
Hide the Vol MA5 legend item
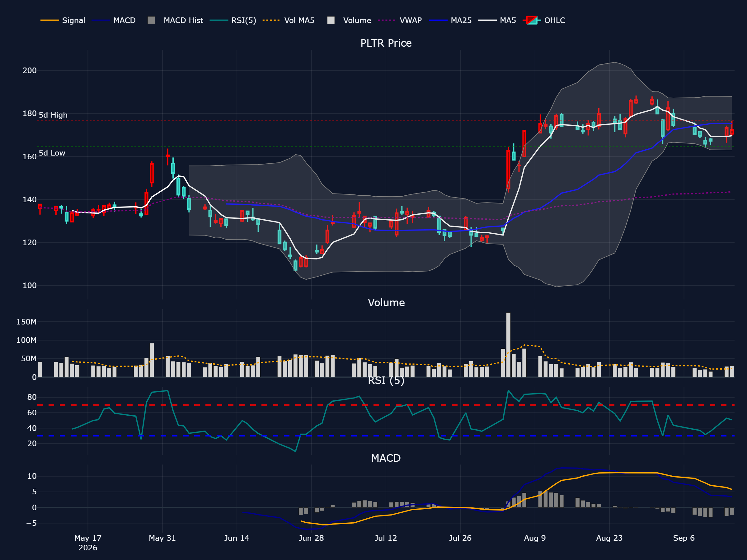pyautogui.click(x=289, y=20)
